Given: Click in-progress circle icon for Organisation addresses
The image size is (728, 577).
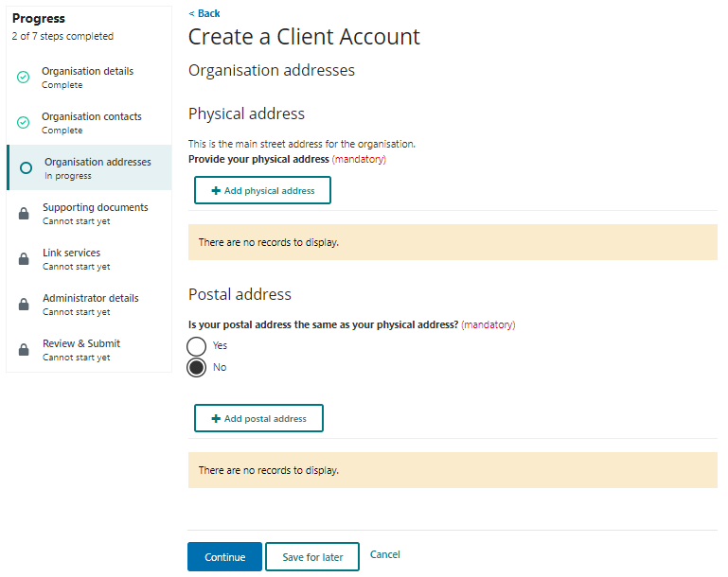Looking at the screenshot, I should (x=27, y=168).
